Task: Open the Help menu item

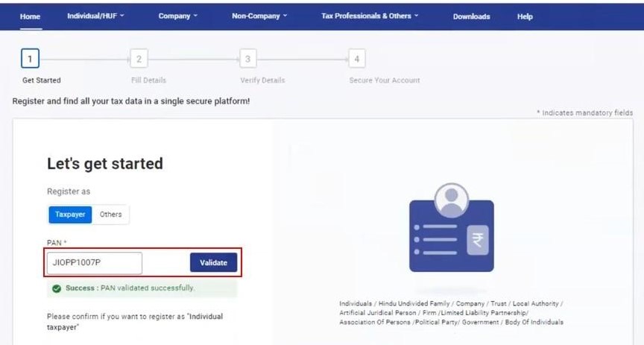Action: point(525,16)
